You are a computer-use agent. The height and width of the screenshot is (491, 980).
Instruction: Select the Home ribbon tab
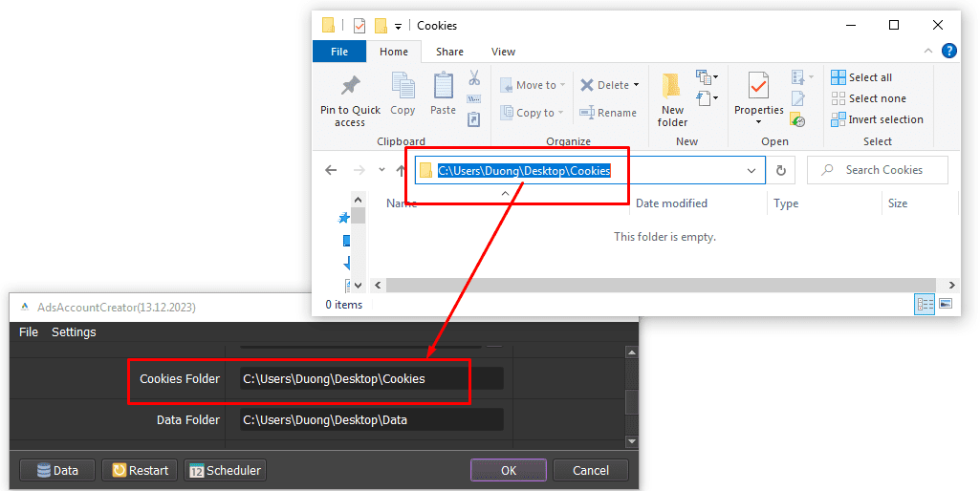[394, 52]
